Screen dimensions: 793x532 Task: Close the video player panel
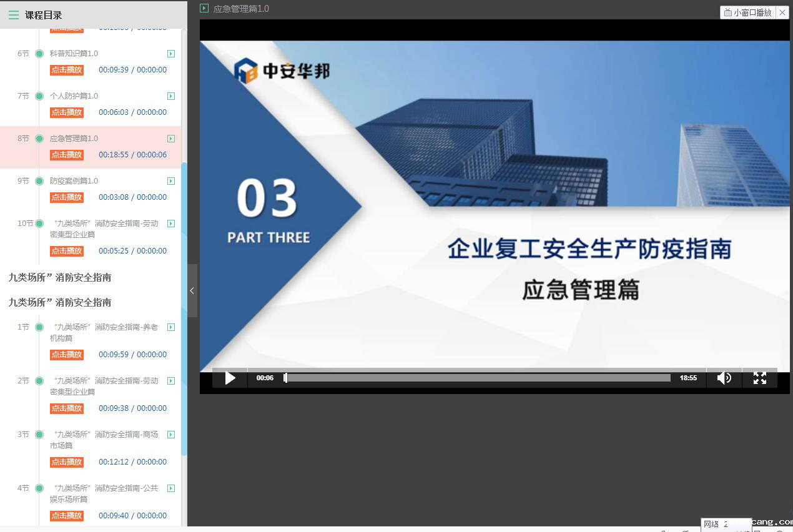[782, 12]
